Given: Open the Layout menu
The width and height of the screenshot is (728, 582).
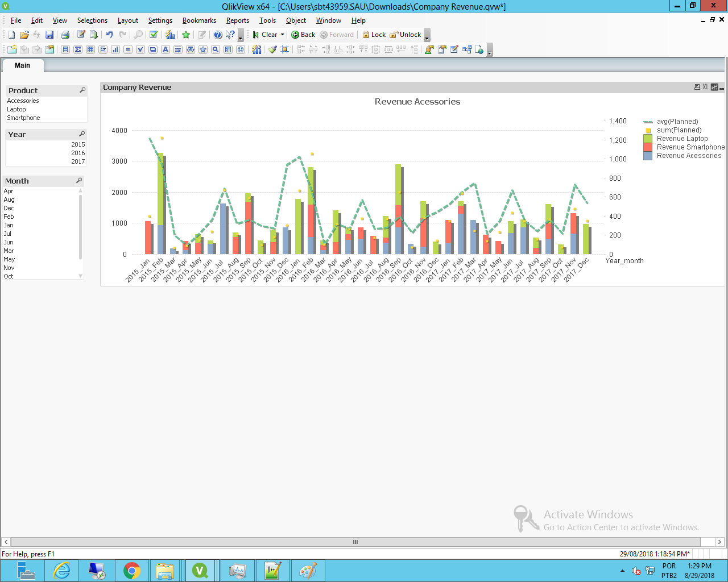Looking at the screenshot, I should pyautogui.click(x=128, y=20).
